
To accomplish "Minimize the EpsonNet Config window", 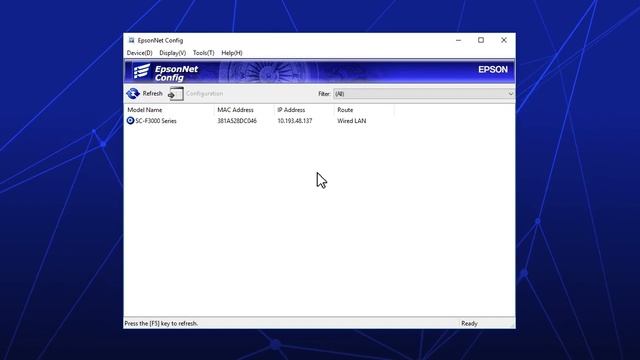I will click(459, 40).
